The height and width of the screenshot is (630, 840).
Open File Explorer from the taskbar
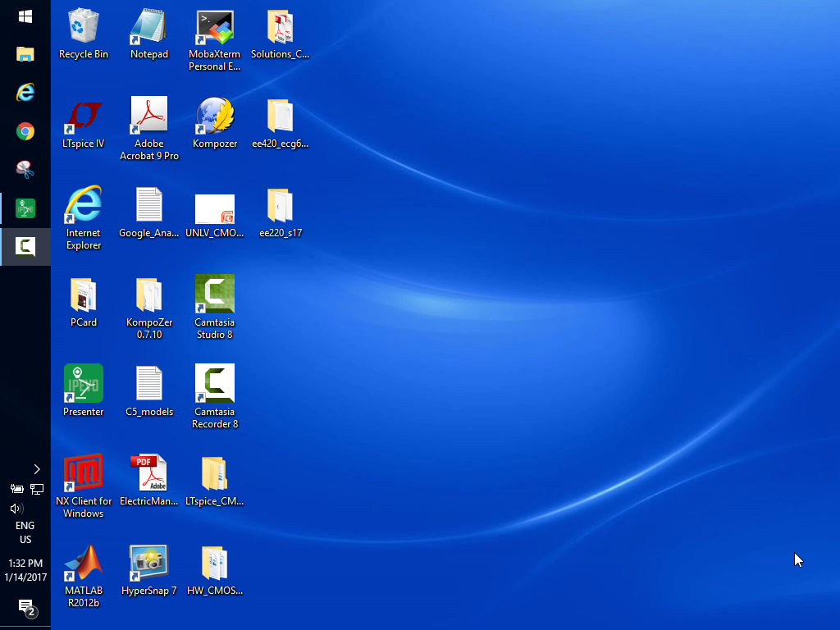(25, 55)
